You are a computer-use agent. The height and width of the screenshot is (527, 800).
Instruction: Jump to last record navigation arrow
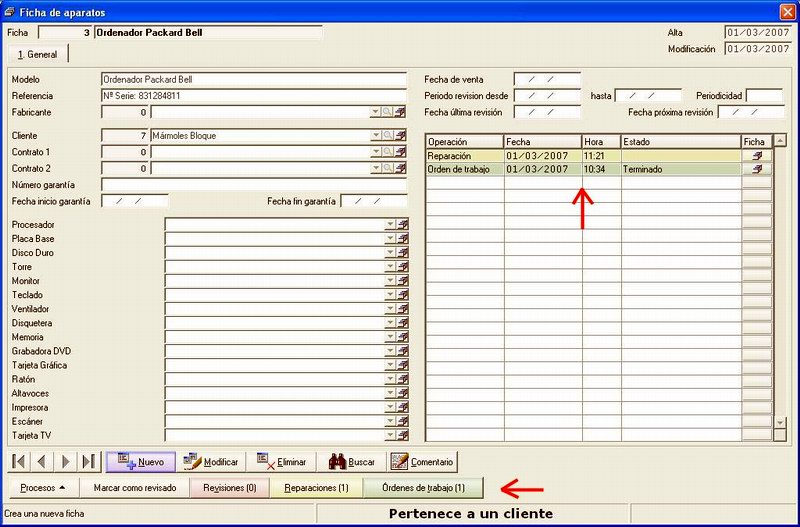coord(89,462)
